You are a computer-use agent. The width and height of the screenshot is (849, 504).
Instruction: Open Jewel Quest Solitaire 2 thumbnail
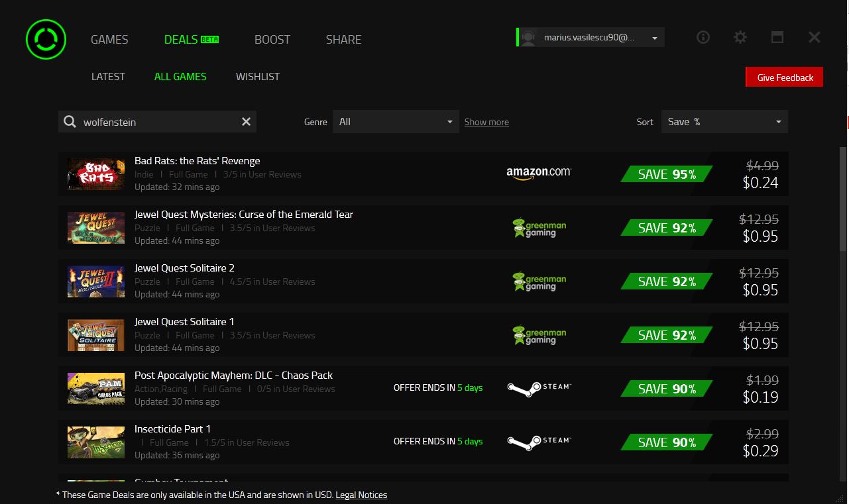point(96,281)
